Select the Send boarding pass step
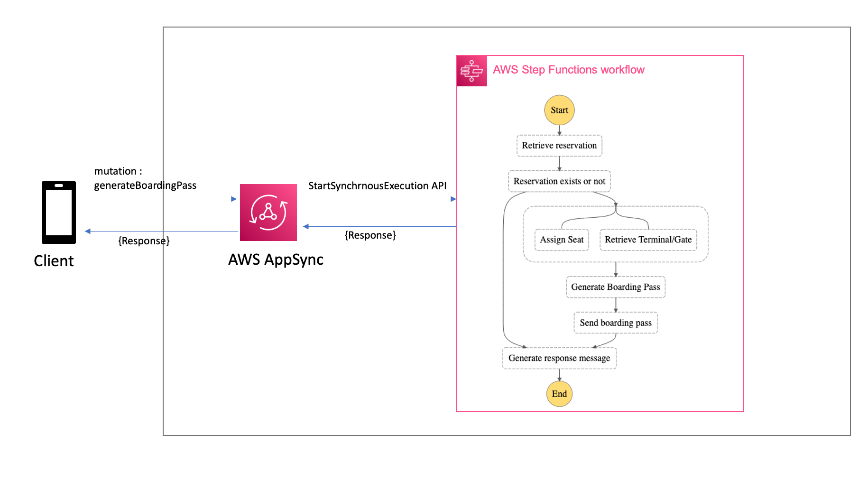Image resolution: width=868 pixels, height=482 pixels. pyautogui.click(x=615, y=323)
